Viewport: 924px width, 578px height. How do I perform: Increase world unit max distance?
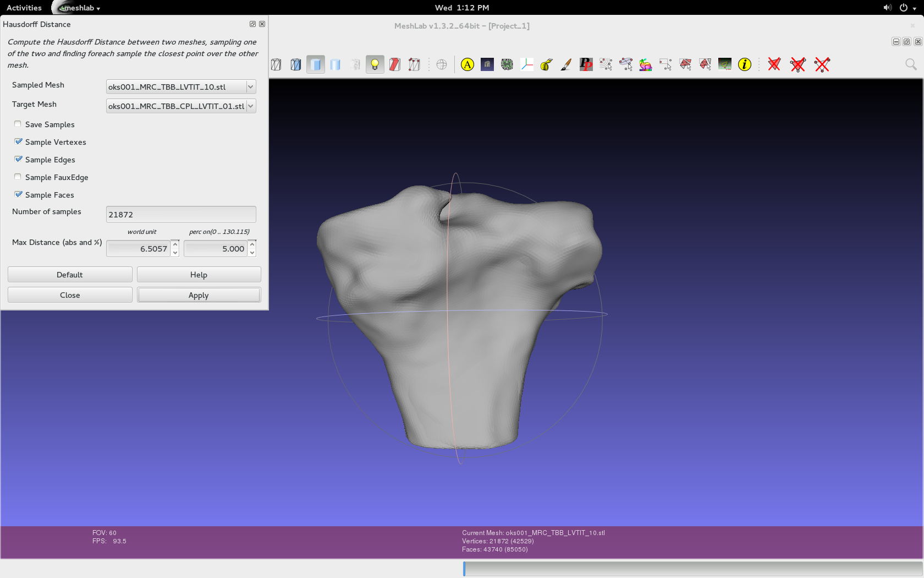(175, 244)
